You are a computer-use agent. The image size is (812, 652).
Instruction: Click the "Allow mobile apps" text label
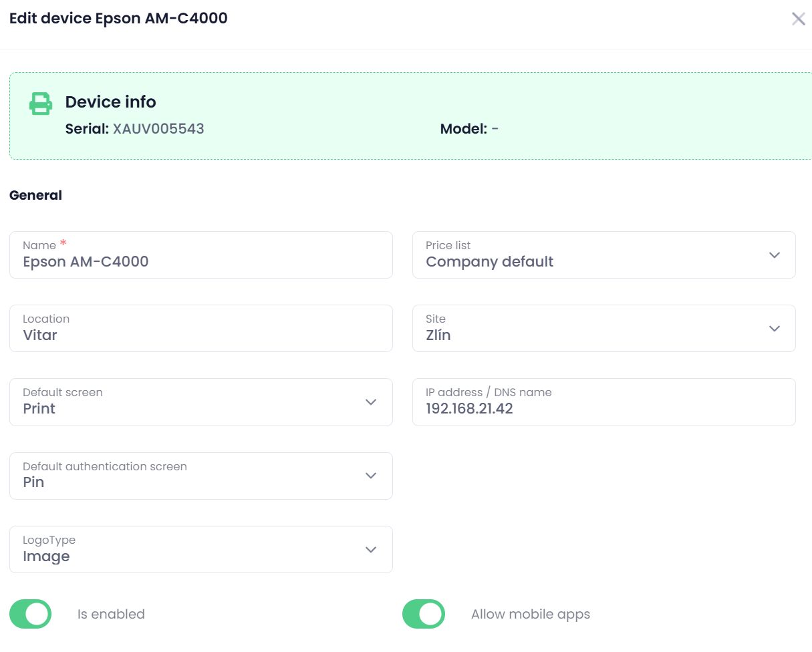click(x=531, y=614)
